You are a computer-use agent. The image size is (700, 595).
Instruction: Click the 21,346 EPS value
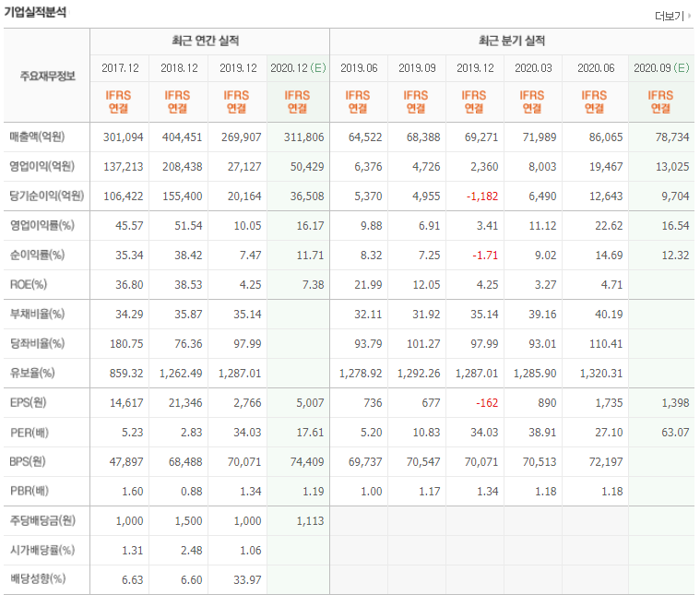tap(185, 403)
